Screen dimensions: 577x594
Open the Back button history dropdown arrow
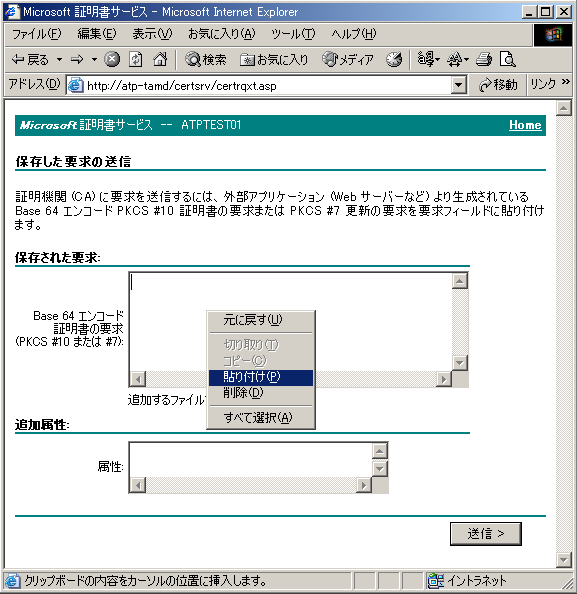[x=59, y=59]
